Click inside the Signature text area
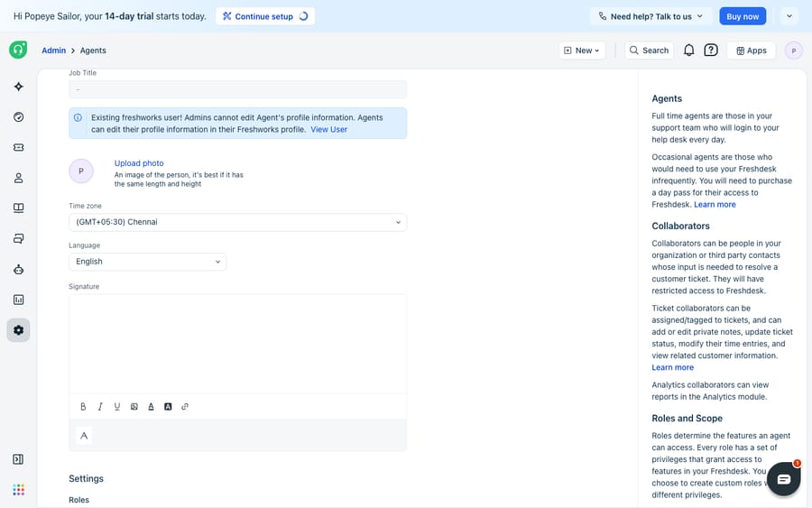Screen dimensions: 812x508 point(237,344)
